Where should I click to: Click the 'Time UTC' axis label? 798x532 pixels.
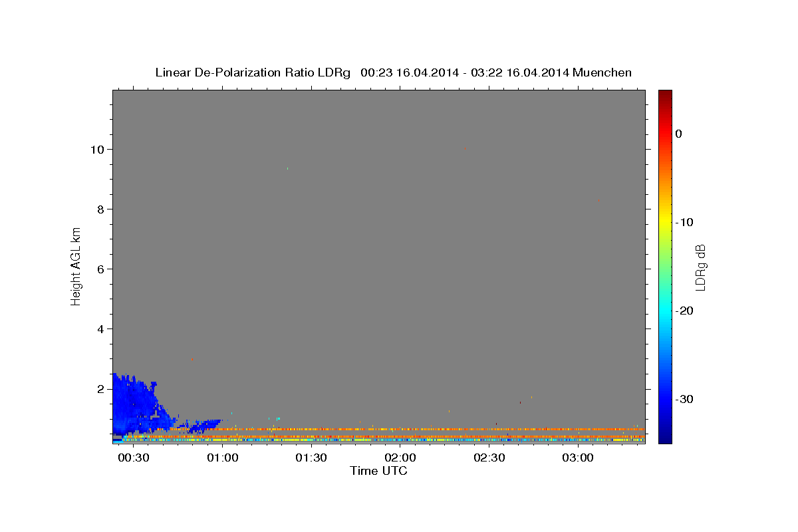tap(378, 471)
